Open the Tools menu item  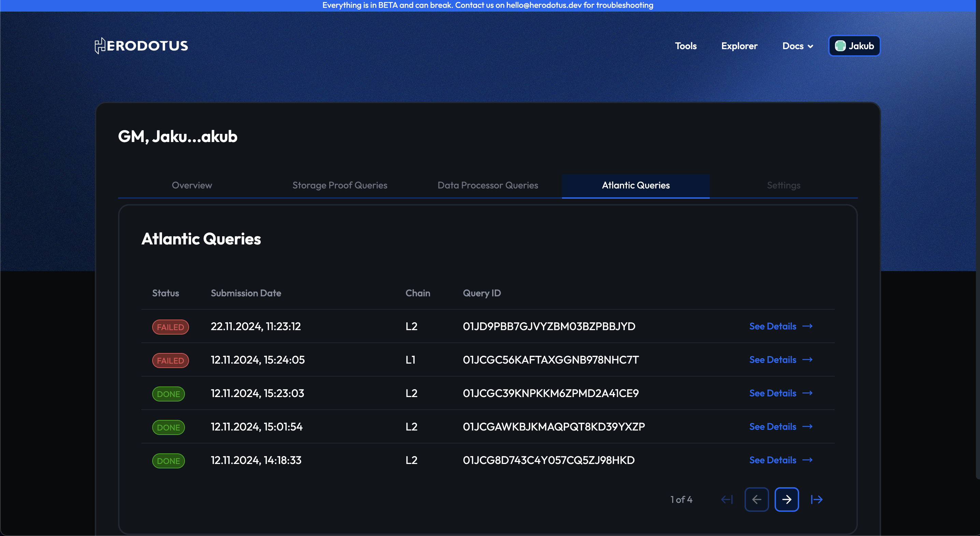(686, 46)
